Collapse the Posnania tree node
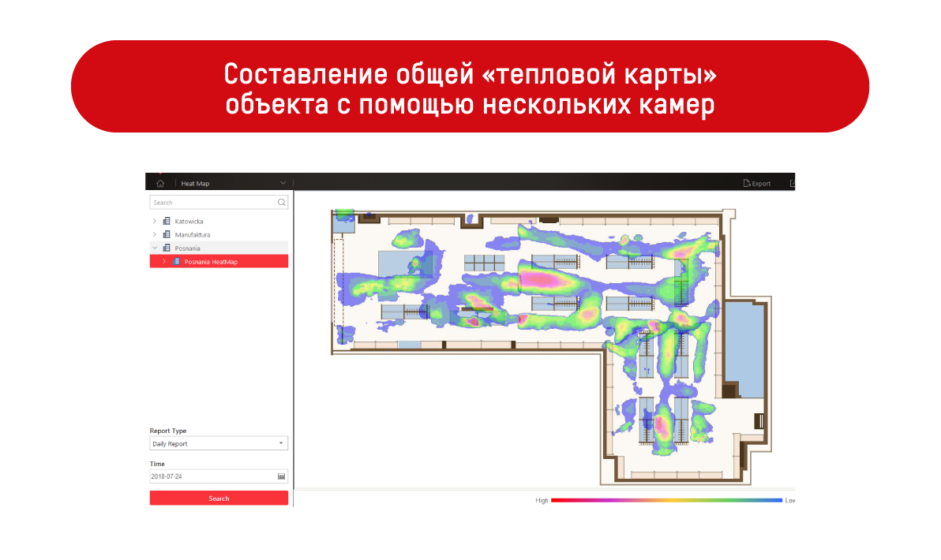The width and height of the screenshot is (941, 560). click(155, 248)
